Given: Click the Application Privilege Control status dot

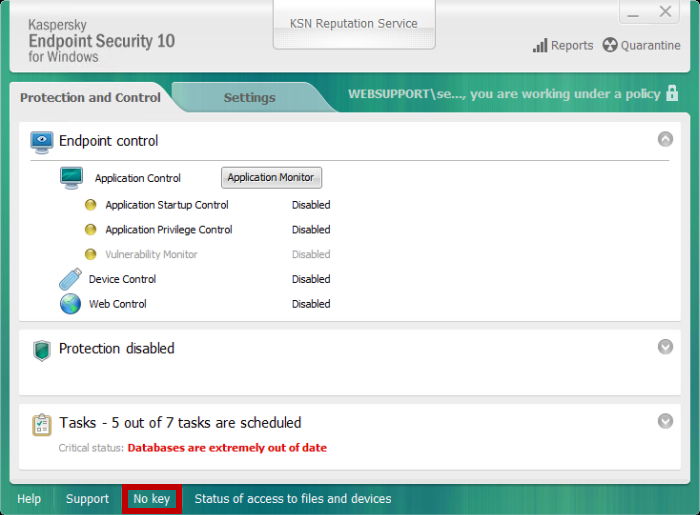Looking at the screenshot, I should [91, 229].
